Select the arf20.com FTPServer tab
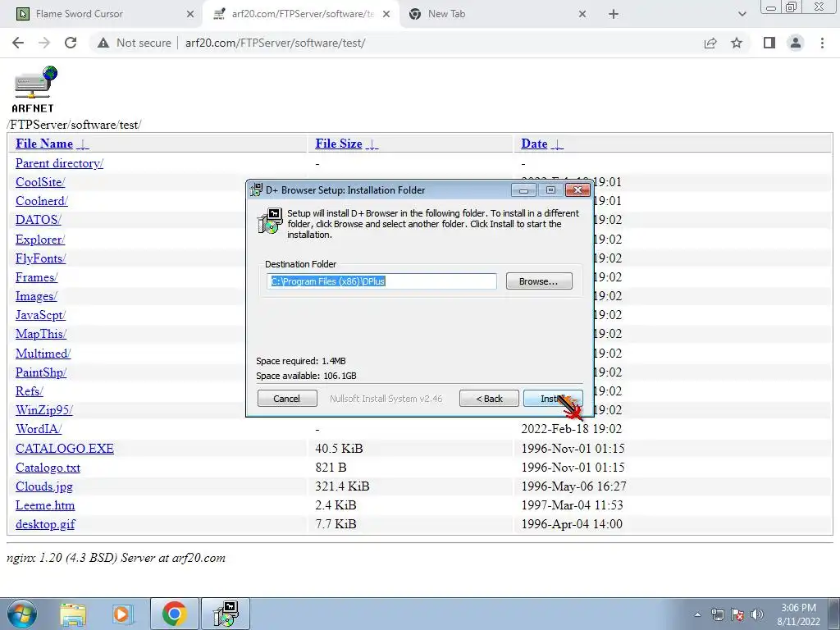The width and height of the screenshot is (840, 630). coord(303,14)
